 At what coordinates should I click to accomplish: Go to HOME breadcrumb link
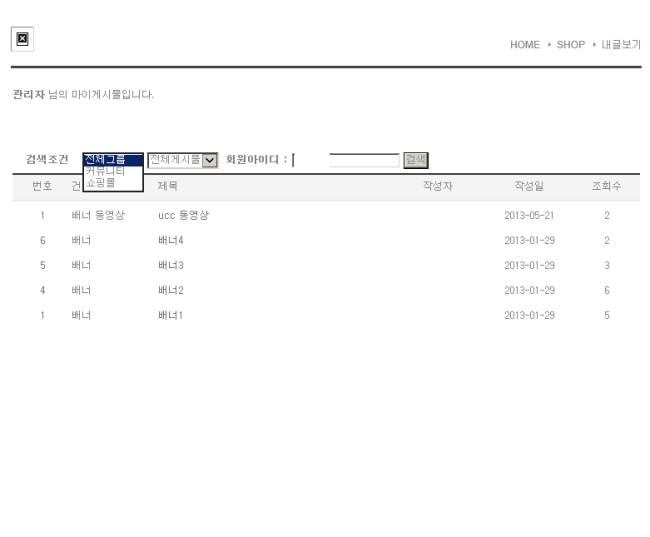coord(525,45)
